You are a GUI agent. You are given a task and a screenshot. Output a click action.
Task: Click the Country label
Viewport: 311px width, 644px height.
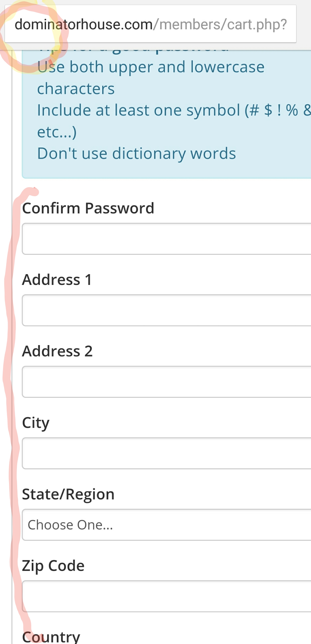(x=51, y=637)
